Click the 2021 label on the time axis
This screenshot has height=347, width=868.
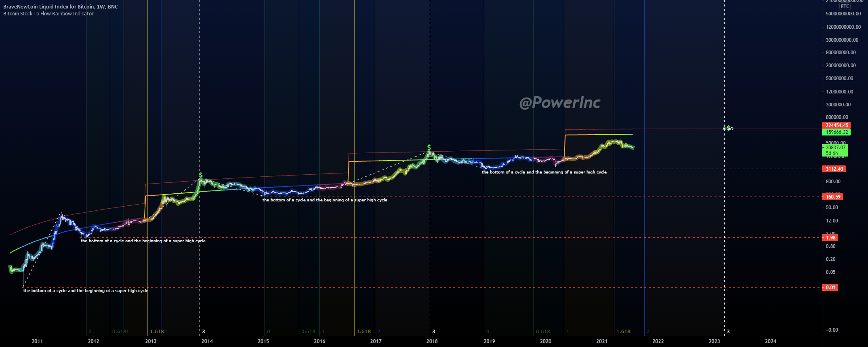(602, 341)
